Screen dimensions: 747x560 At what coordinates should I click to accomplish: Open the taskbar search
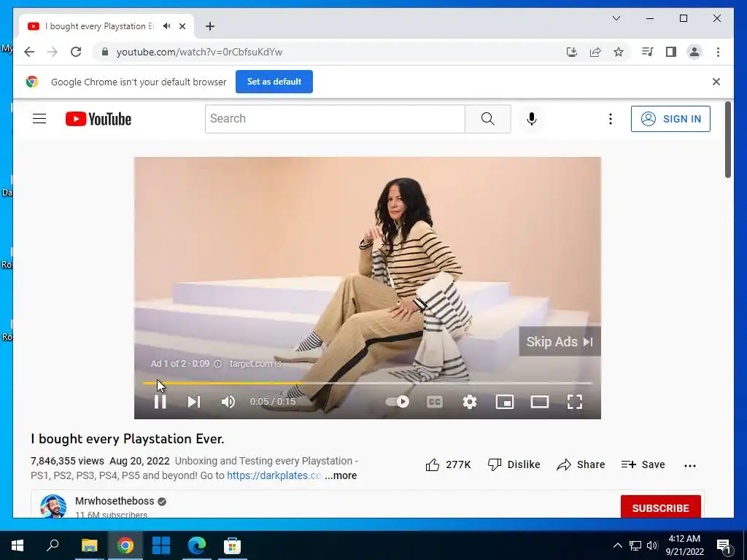[53, 545]
